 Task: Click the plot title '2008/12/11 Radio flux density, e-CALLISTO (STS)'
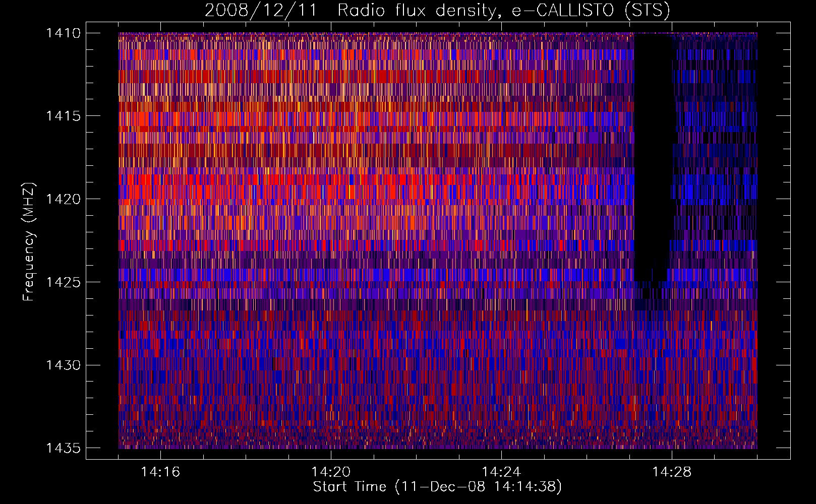pyautogui.click(x=437, y=10)
